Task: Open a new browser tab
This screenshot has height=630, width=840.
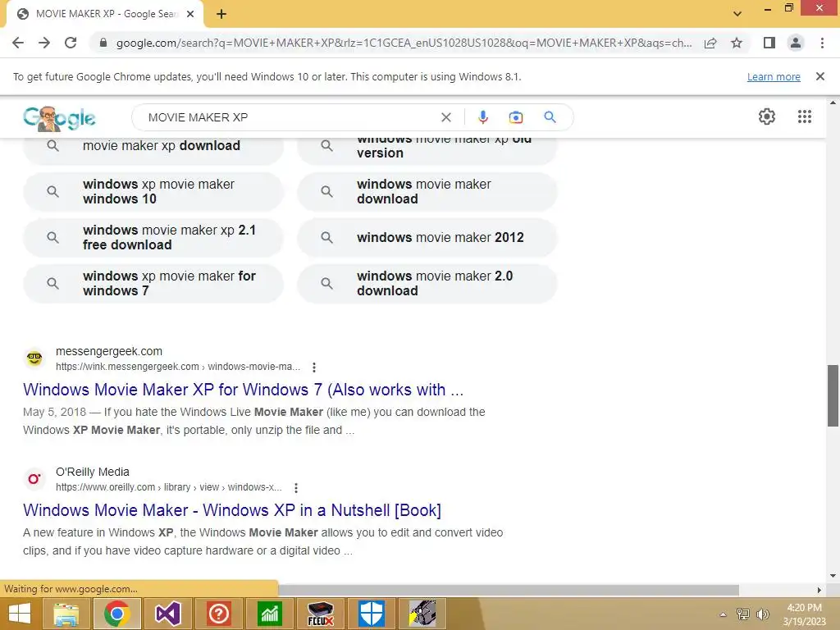Action: (x=221, y=15)
